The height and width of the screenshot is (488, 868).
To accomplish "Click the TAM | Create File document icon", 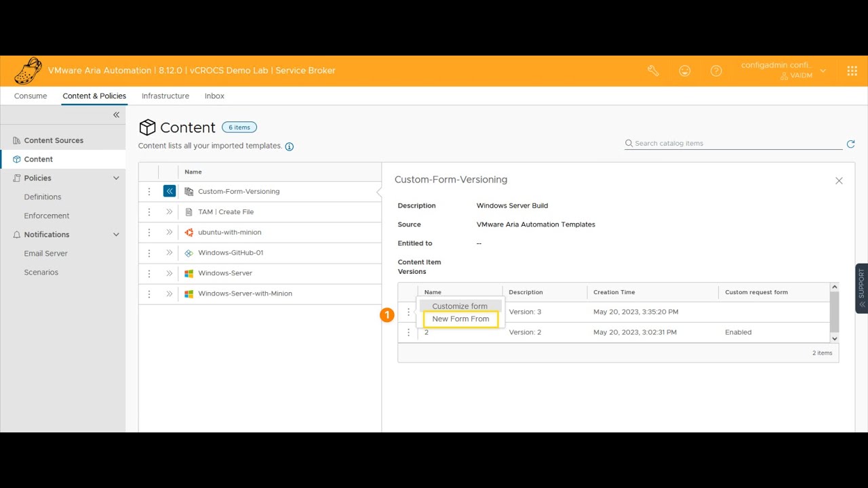I will (189, 212).
